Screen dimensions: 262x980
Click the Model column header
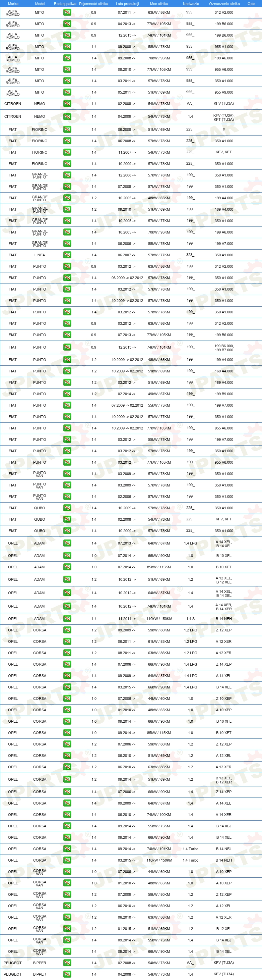pos(40,3)
